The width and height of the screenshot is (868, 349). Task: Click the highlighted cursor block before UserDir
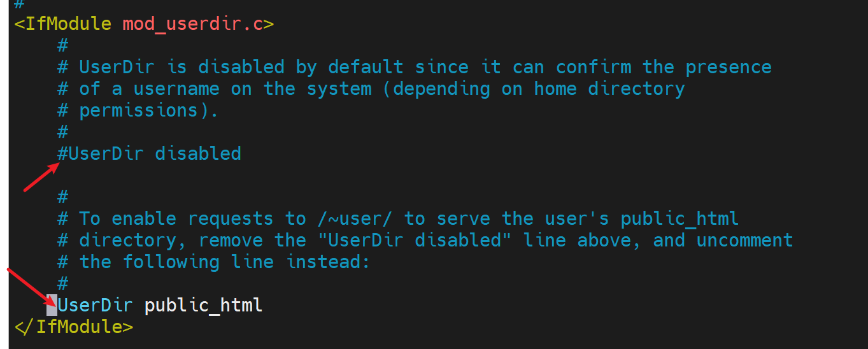click(x=52, y=305)
